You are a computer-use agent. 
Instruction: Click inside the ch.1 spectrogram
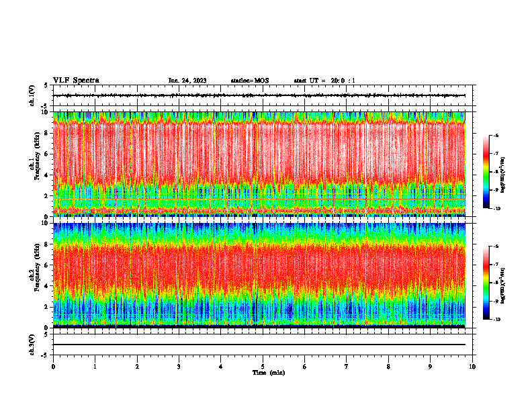(259, 164)
